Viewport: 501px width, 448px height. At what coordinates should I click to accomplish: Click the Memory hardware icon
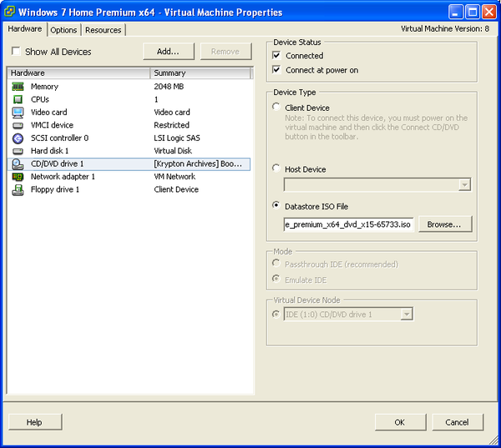click(18, 87)
